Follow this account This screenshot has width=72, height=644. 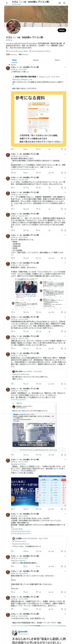(62, 30)
